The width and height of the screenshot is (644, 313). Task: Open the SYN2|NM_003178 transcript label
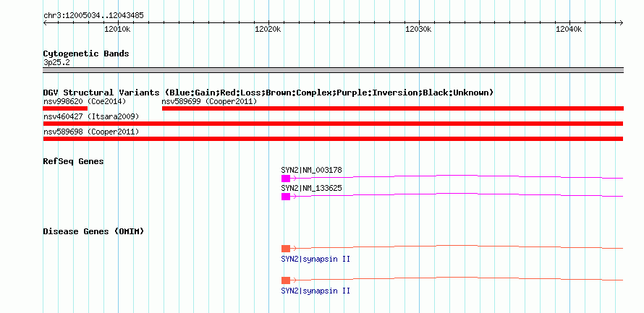(x=311, y=170)
